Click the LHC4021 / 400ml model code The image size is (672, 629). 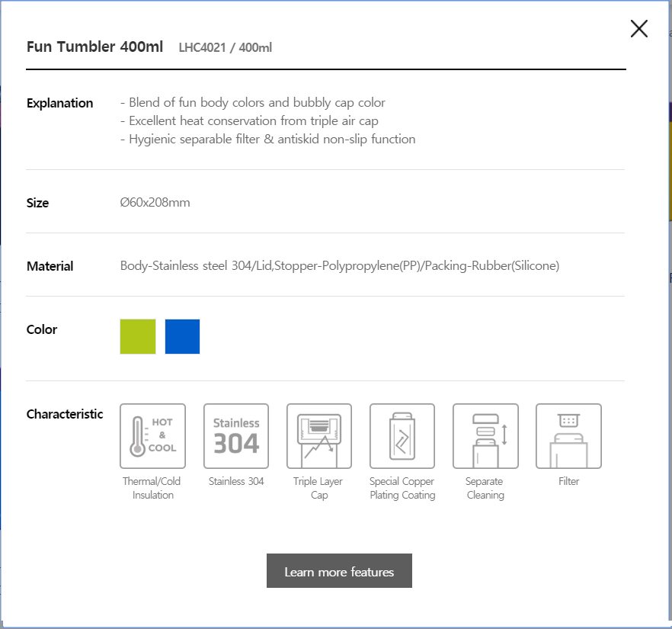tap(226, 47)
